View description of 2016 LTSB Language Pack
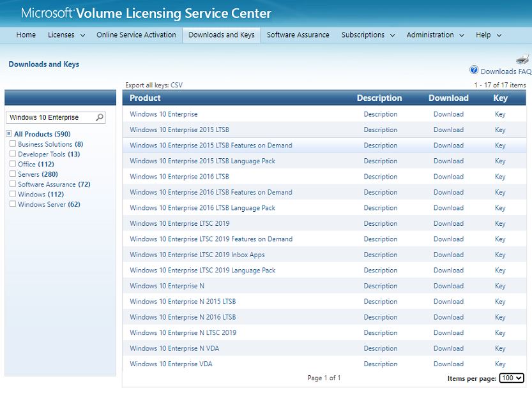 (x=381, y=208)
